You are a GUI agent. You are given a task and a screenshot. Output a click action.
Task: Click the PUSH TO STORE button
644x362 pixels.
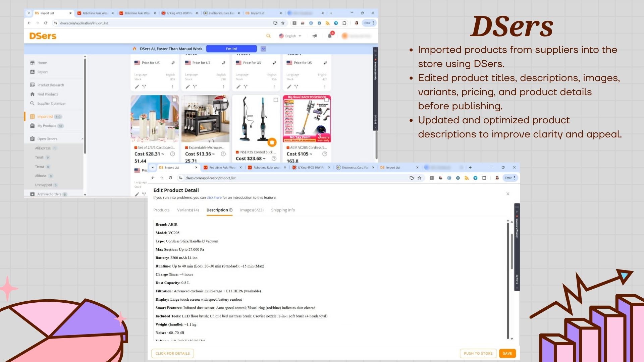478,353
